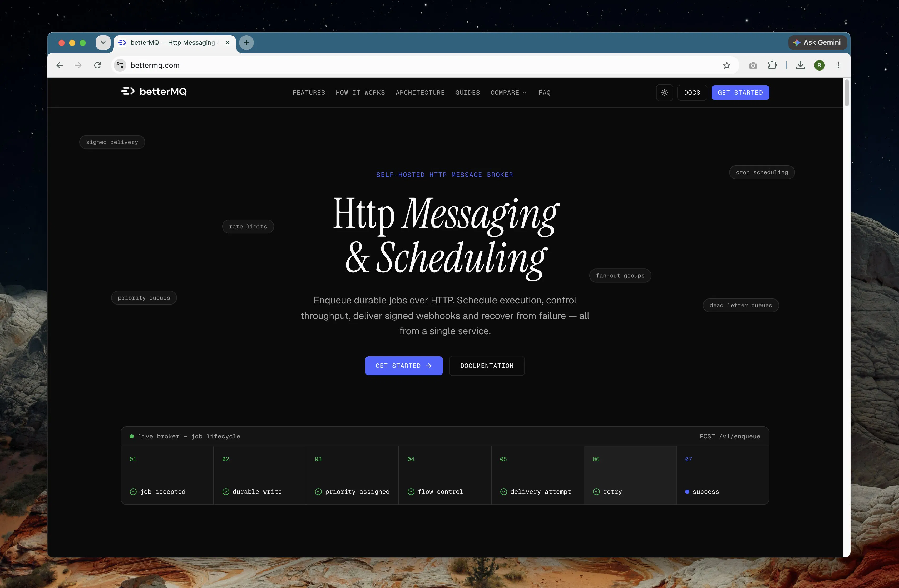Click the priority queues tag
Screen dimensions: 899x588
(x=144, y=298)
